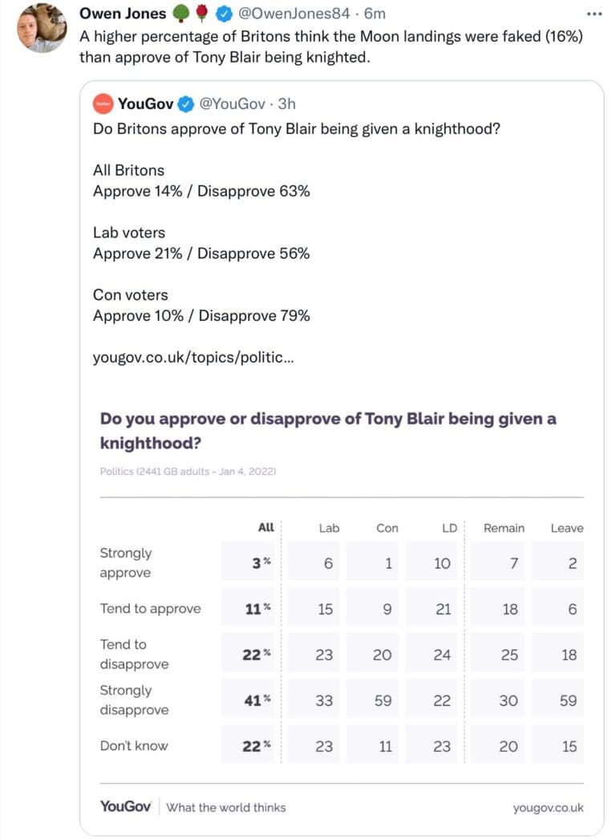The image size is (616, 840).
Task: Open Owen Jones's profile picture
Action: click(x=42, y=26)
